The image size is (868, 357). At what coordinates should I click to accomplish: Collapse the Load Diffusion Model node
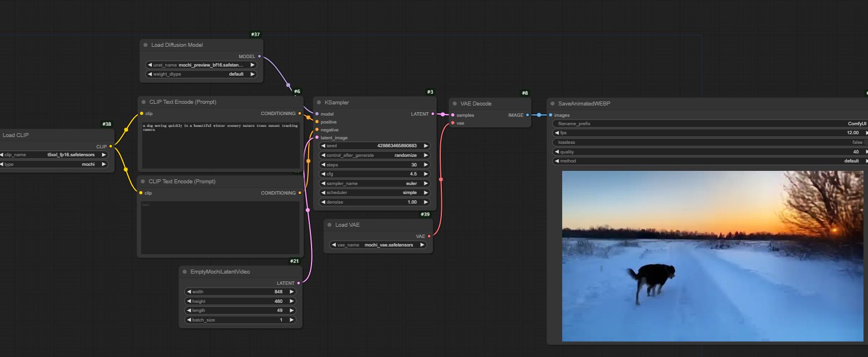coord(146,45)
